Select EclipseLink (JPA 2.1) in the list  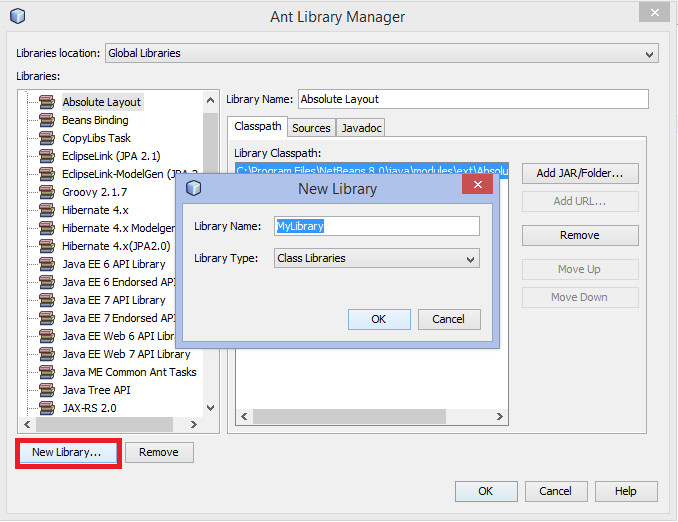[x=111, y=156]
